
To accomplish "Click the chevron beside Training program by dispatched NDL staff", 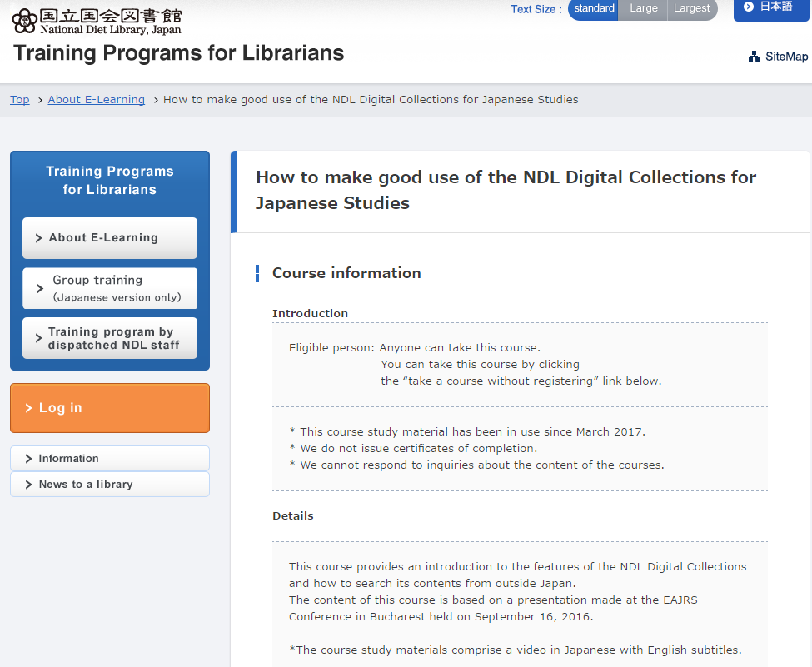I will 38,338.
